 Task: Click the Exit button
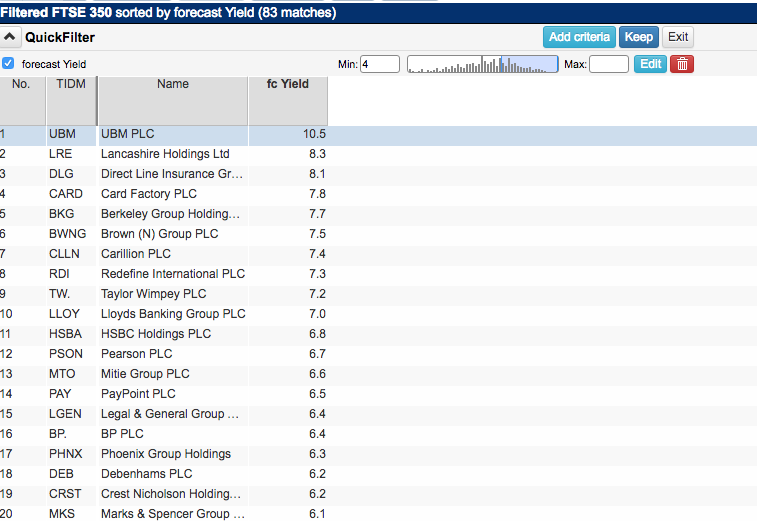point(678,37)
